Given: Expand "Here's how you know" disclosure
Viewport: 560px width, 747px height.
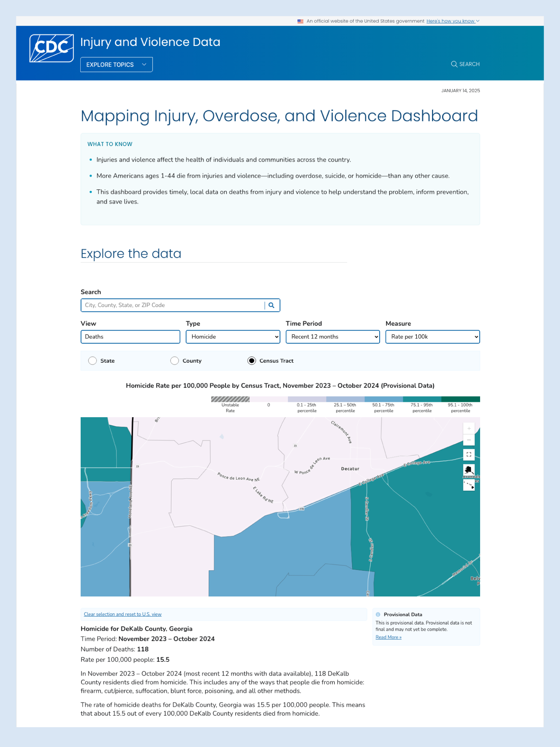Looking at the screenshot, I should coord(453,21).
